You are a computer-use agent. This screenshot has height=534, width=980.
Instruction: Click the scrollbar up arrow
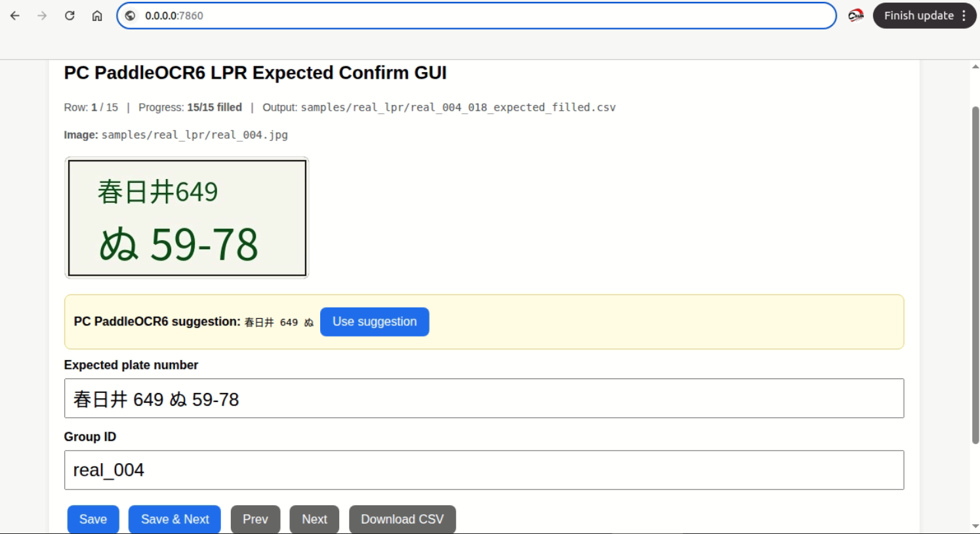click(x=975, y=66)
